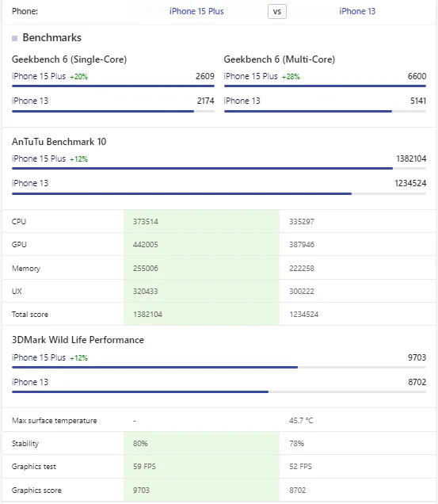Click the Graphics test row label
The image size is (438, 504).
click(34, 467)
